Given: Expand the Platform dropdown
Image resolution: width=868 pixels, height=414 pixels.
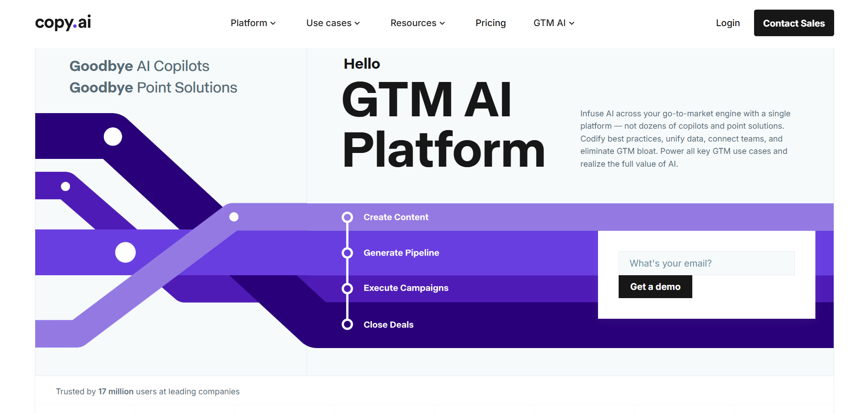Looking at the screenshot, I should [x=253, y=23].
